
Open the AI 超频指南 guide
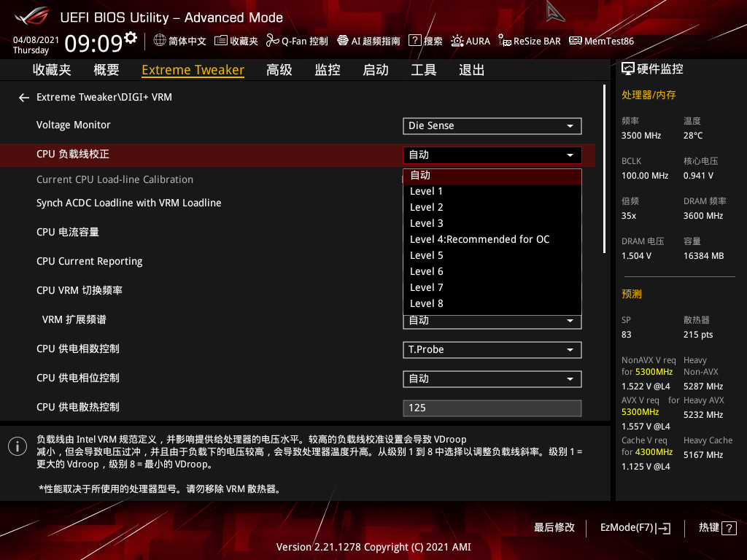[368, 41]
